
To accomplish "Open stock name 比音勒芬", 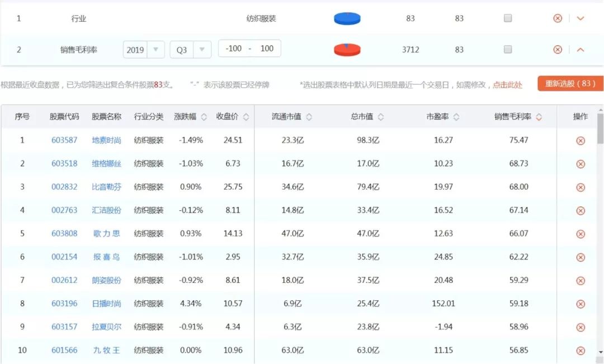I will pyautogui.click(x=106, y=187).
